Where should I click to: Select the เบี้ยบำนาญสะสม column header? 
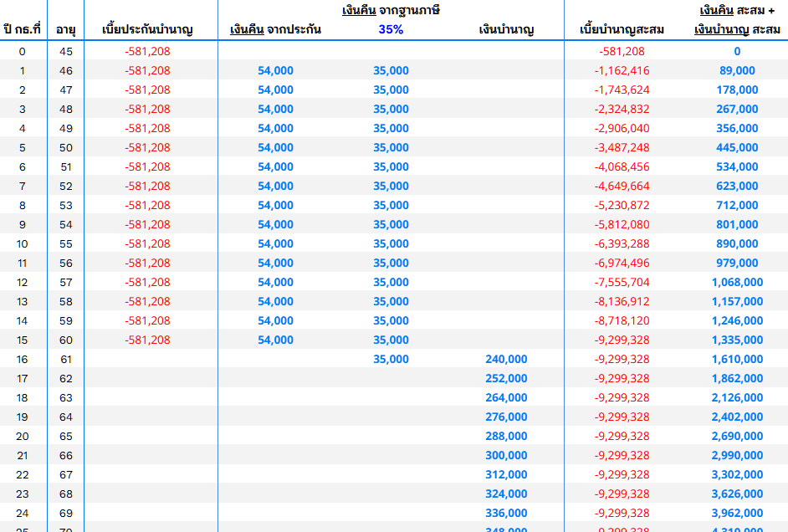pyautogui.click(x=622, y=29)
